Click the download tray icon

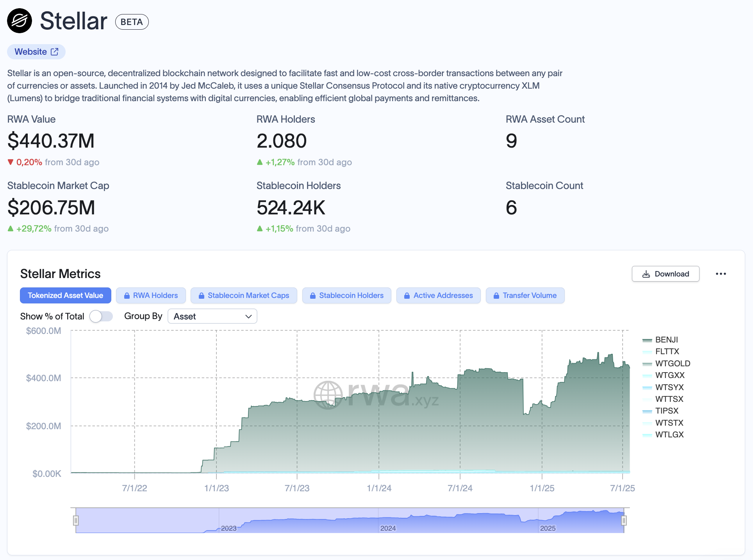click(646, 274)
